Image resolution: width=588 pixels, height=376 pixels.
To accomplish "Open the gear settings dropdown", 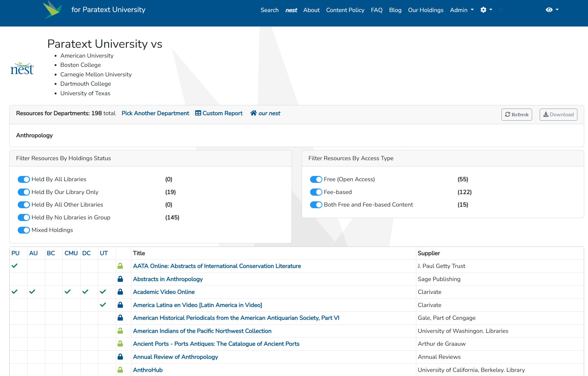I will [x=486, y=10].
